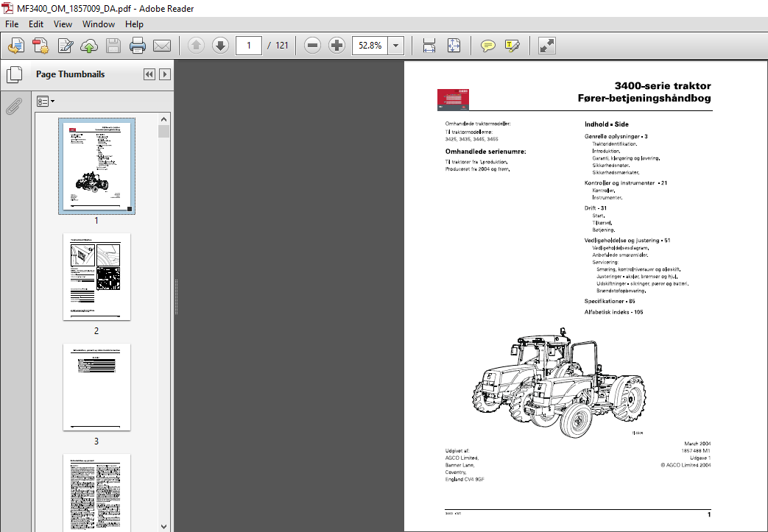Click thumbnail scrollbar up arrow

(x=163, y=119)
